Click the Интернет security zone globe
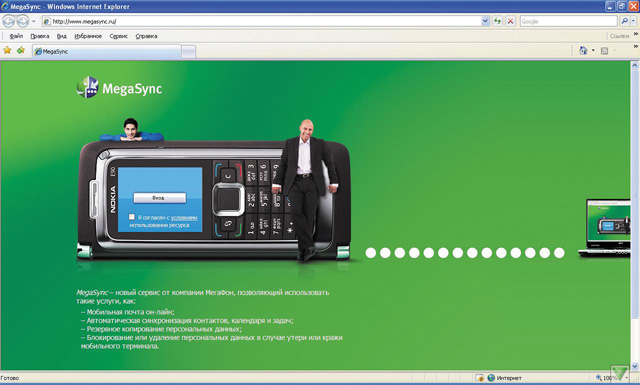 [491, 378]
